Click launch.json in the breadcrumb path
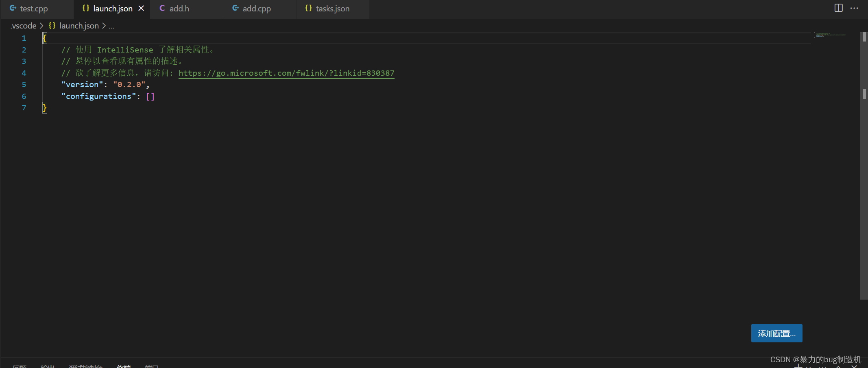Image resolution: width=868 pixels, height=368 pixels. [79, 26]
